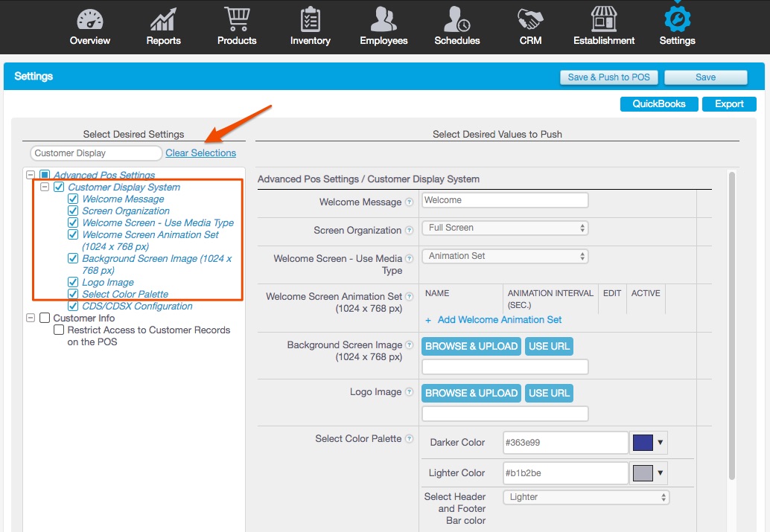770x532 pixels.
Task: Uncheck the Logo Image checkbox
Action: [x=73, y=282]
